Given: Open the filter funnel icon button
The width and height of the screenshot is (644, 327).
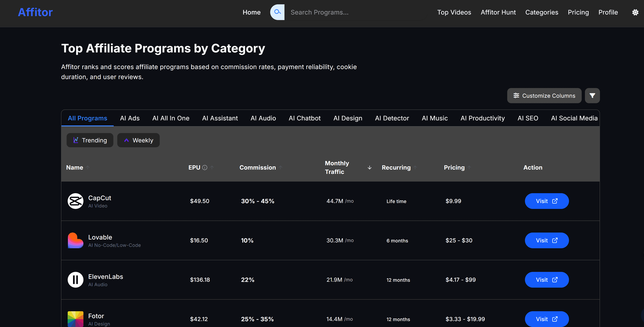Looking at the screenshot, I should point(592,95).
